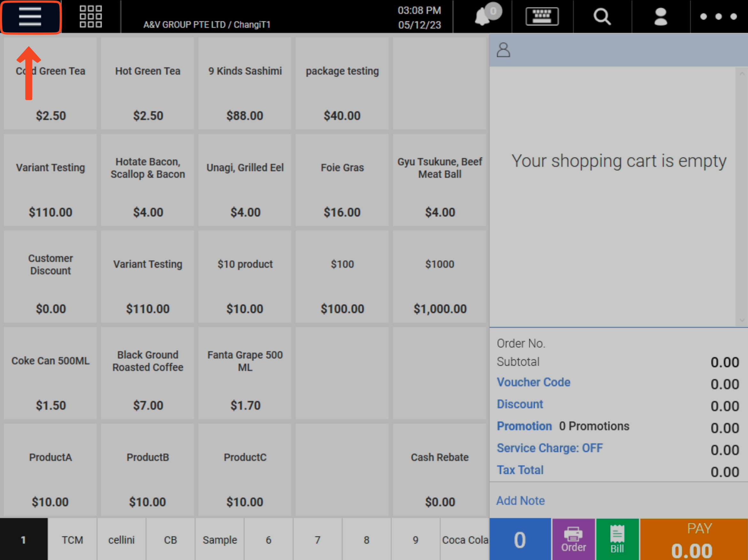Select customer icon in cart header
This screenshot has height=560, width=748.
503,50
